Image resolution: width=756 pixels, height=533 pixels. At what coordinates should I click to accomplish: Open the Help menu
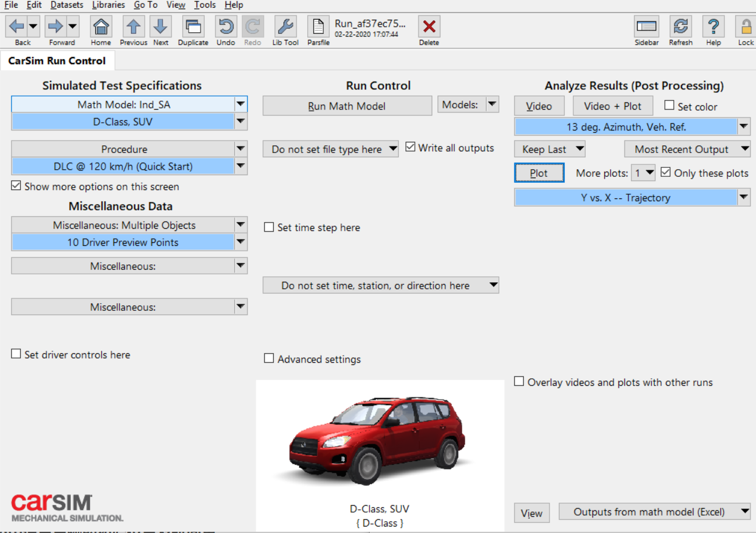pyautogui.click(x=234, y=5)
